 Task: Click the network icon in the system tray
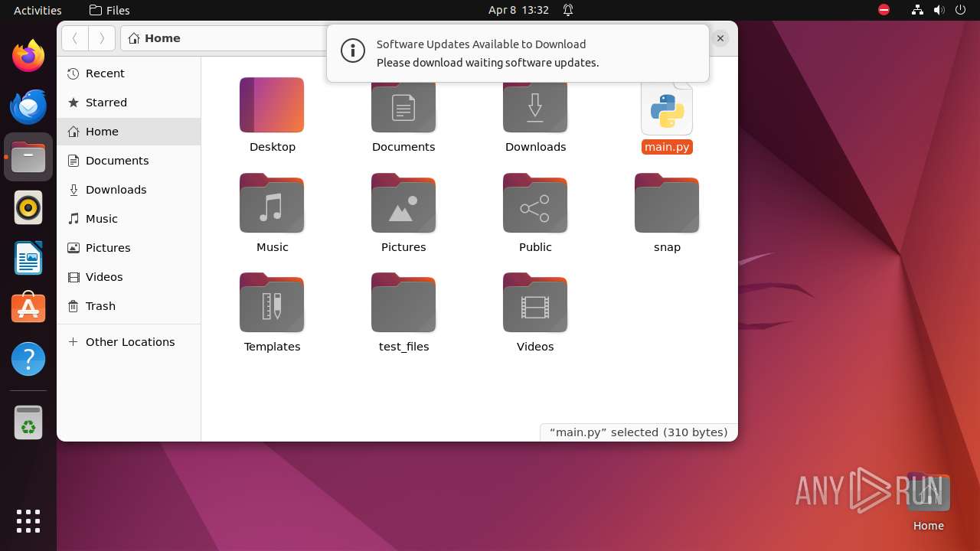(x=918, y=10)
